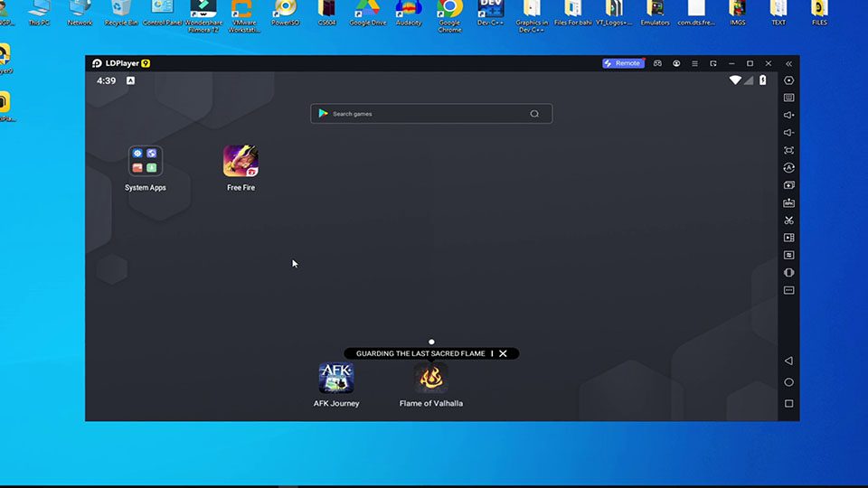Open the Graphics in Dev C++ folder
This screenshot has width=868, height=488.
pyautogui.click(x=532, y=14)
